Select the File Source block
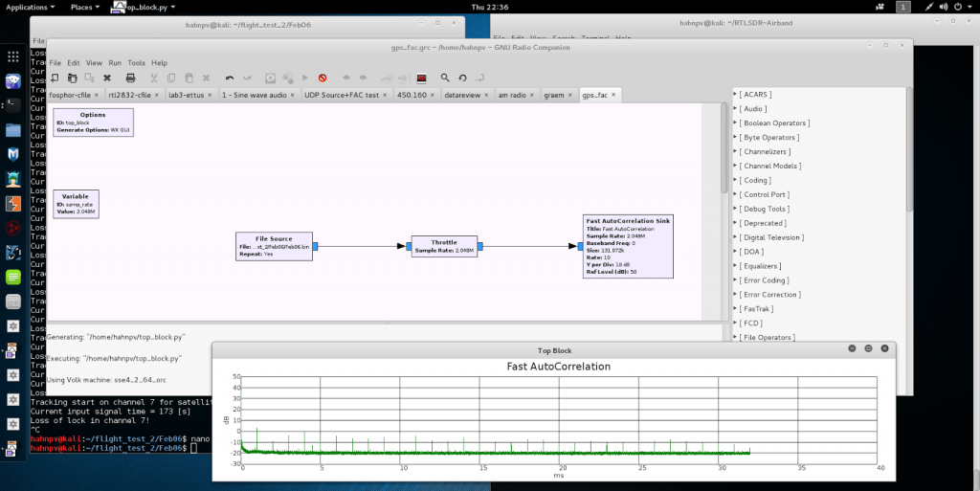Viewport: 980px width, 491px height. 274,246
